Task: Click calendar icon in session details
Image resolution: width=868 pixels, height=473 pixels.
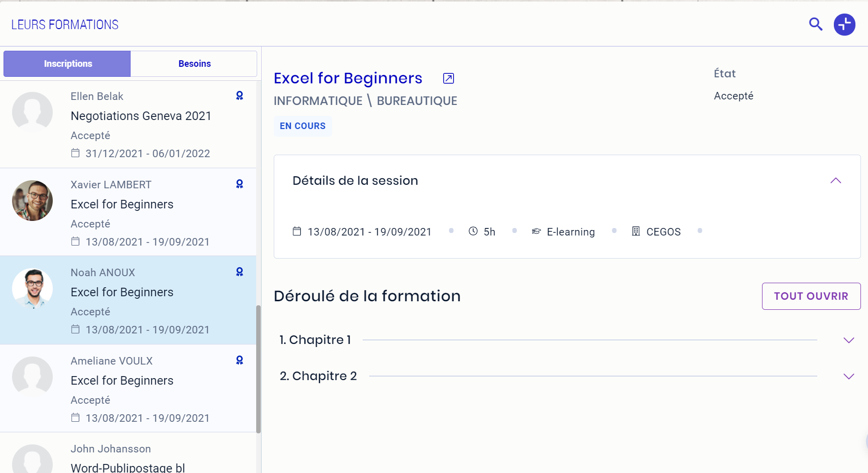Action: tap(297, 231)
